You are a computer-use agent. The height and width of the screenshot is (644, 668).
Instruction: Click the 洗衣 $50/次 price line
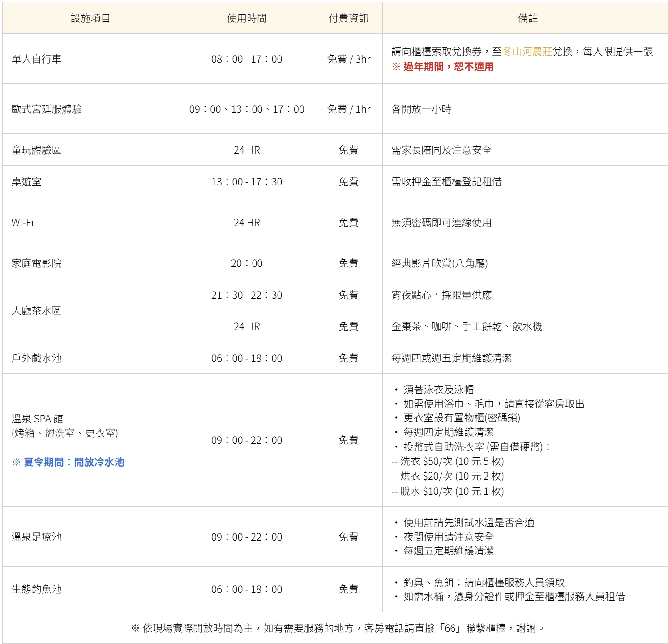point(448,461)
